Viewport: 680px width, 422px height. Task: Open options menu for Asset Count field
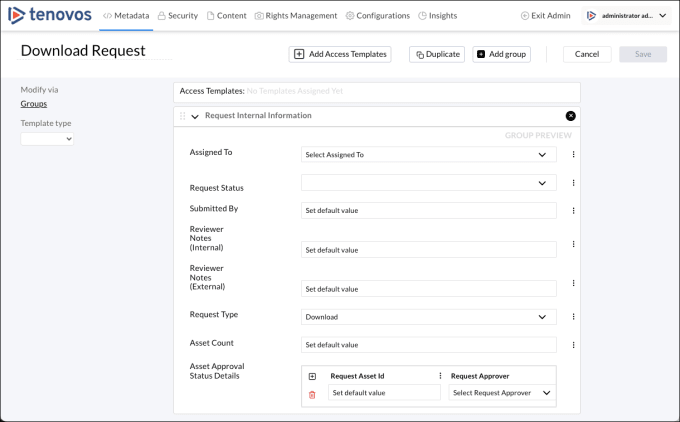point(573,345)
